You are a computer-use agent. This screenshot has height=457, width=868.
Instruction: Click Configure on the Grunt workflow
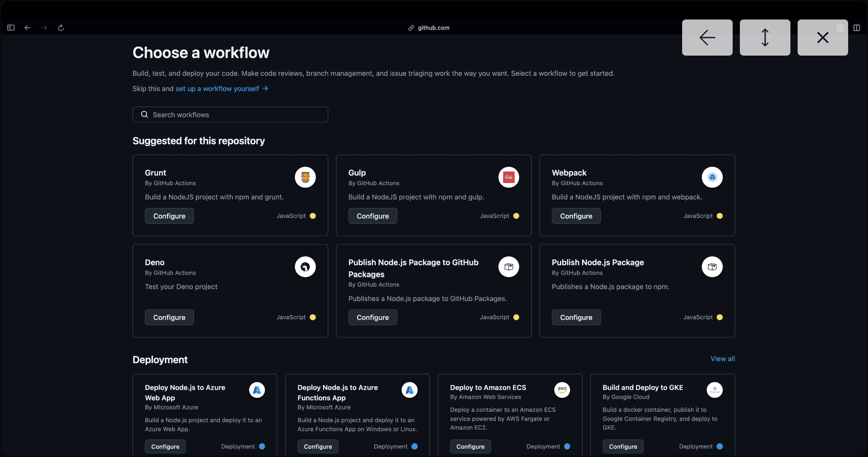169,216
